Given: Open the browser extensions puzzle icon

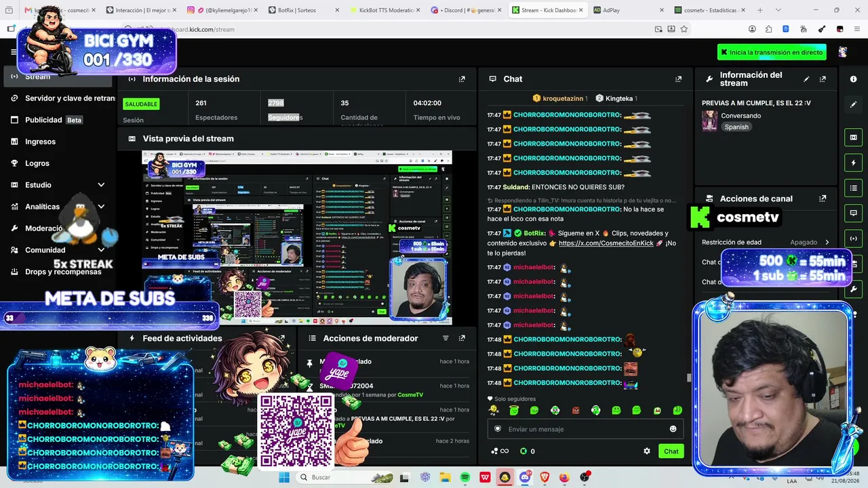Looking at the screenshot, I should pyautogui.click(x=768, y=29).
